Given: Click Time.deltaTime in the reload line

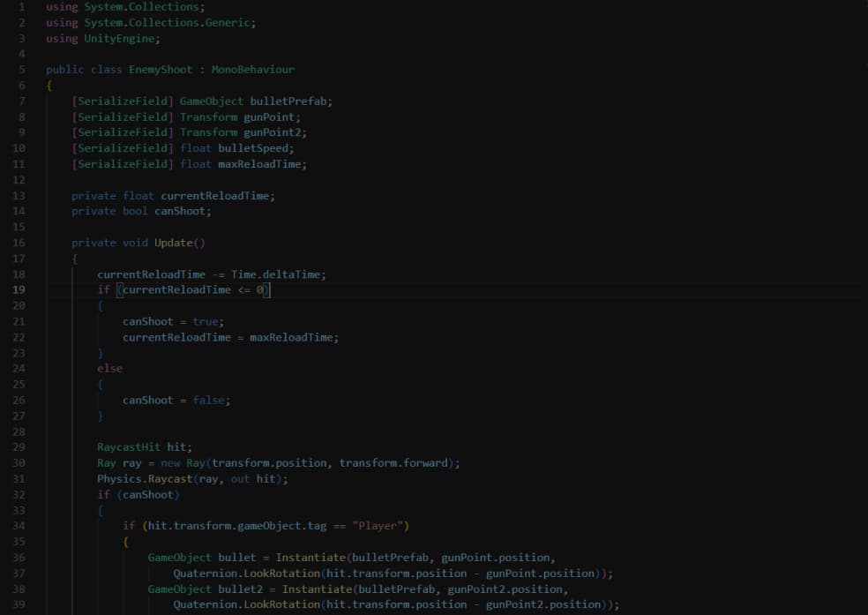Looking at the screenshot, I should pos(277,274).
